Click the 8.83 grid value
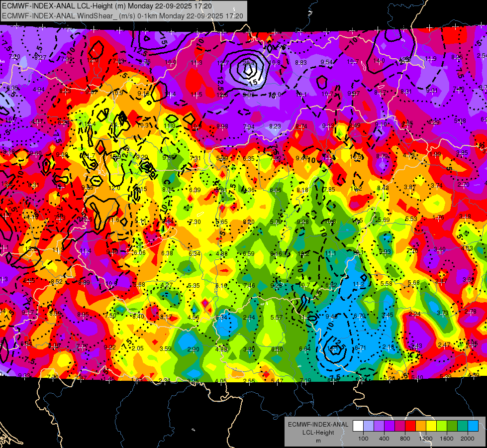Image resolution: width=487 pixels, height=448 pixels. click(x=300, y=63)
